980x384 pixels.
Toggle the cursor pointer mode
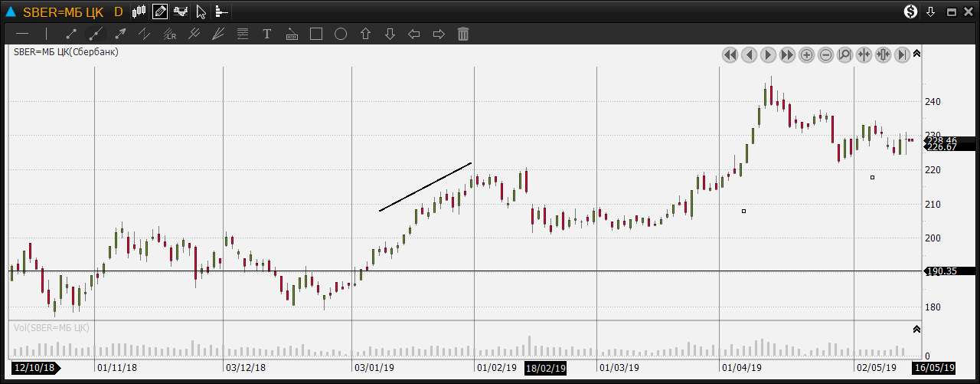point(201,11)
